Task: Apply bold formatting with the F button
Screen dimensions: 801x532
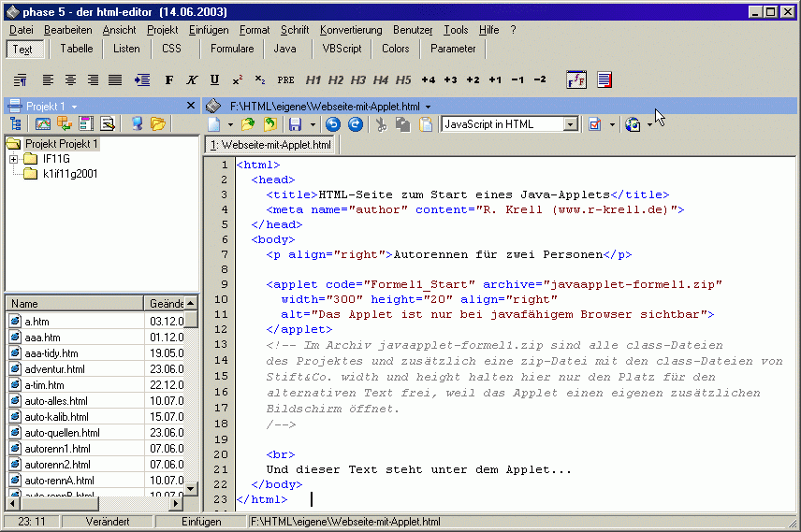Action: click(x=169, y=80)
